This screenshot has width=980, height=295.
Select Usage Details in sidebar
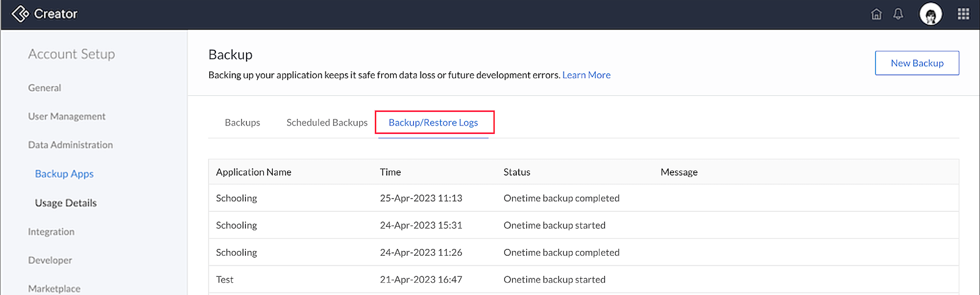(66, 203)
